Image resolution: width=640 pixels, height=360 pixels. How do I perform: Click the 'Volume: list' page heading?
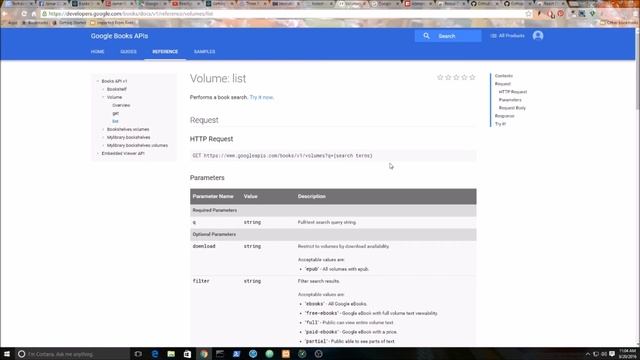218,78
